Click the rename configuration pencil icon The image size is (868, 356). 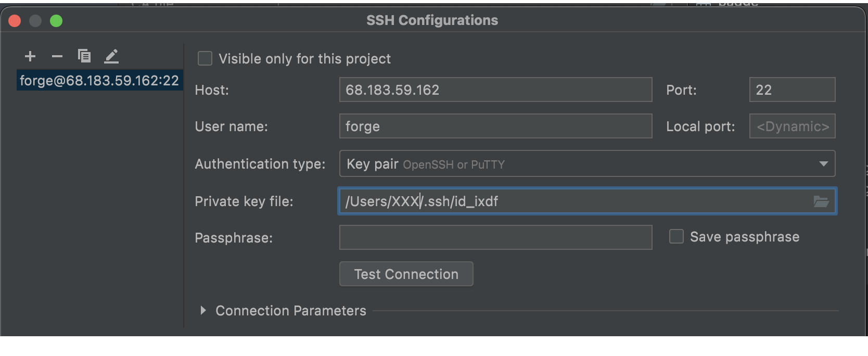(111, 56)
